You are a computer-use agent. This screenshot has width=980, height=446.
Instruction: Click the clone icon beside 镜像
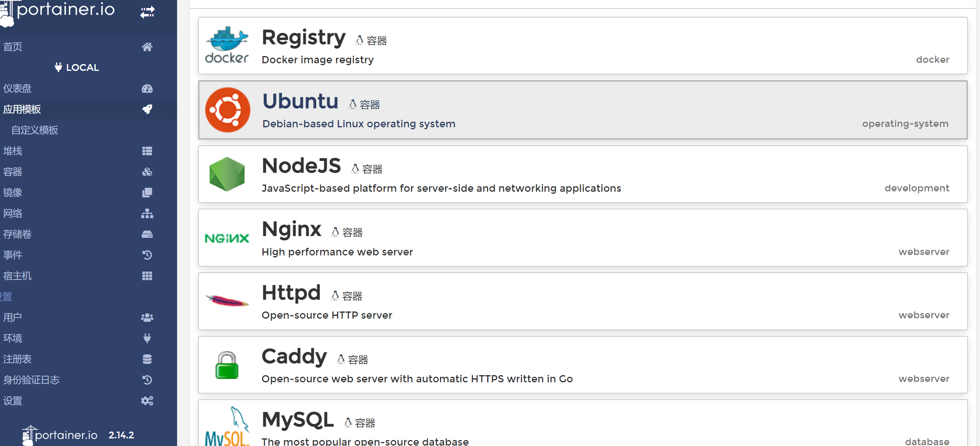coord(147,193)
